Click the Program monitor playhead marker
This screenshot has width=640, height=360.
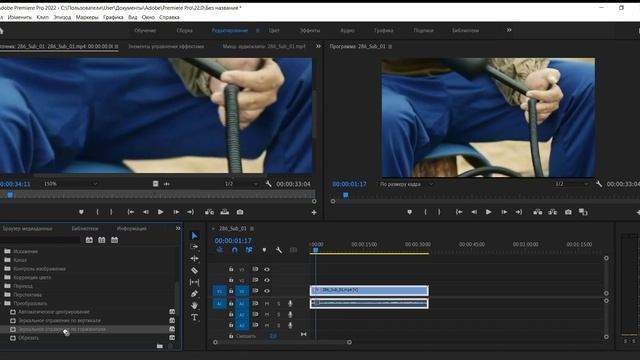346,195
